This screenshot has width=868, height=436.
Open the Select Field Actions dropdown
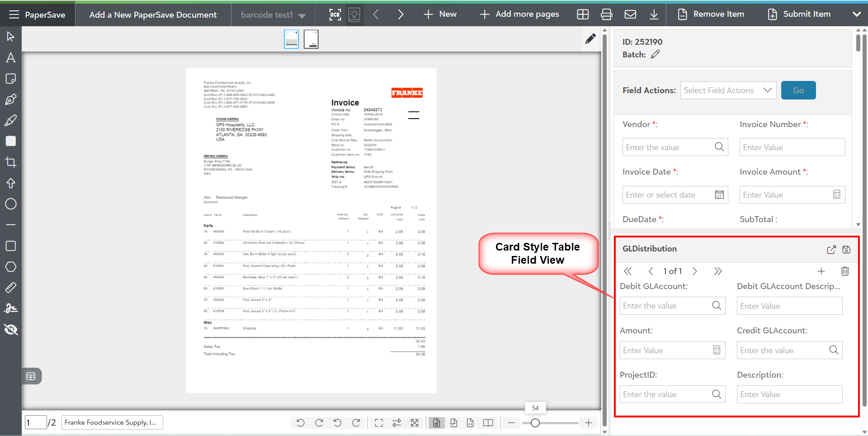(x=728, y=90)
